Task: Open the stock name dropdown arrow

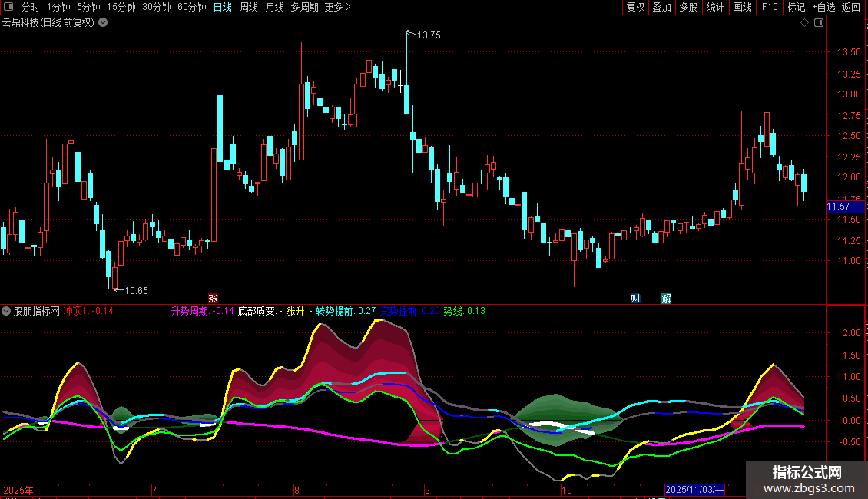Action: (x=104, y=23)
